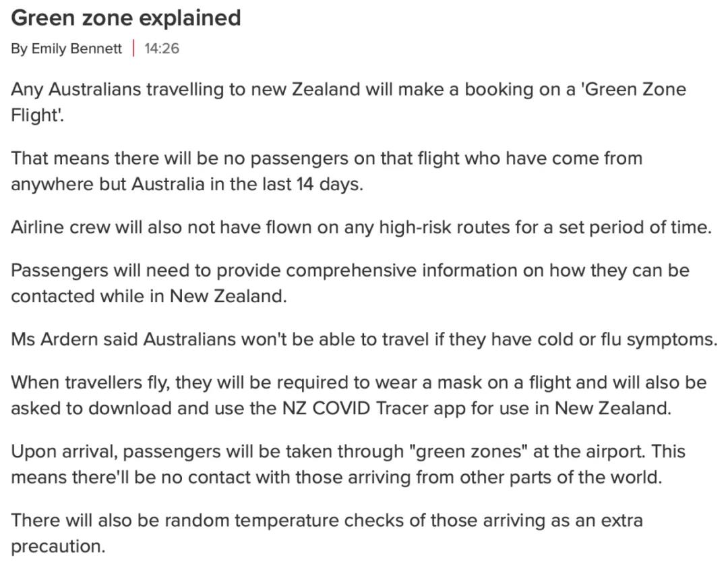Viewport: 728px width, 572px height.
Task: Click the paragraph starting 'When travellers fly'
Action: pos(359,395)
